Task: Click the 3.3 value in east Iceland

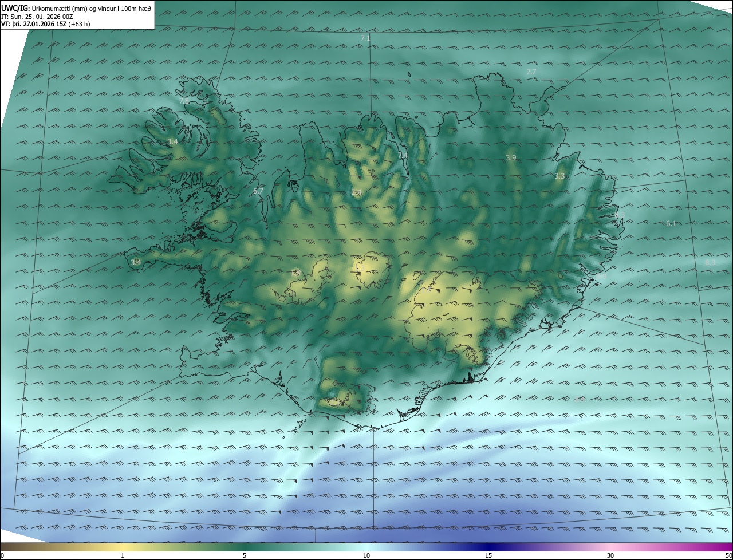Action: [559, 176]
